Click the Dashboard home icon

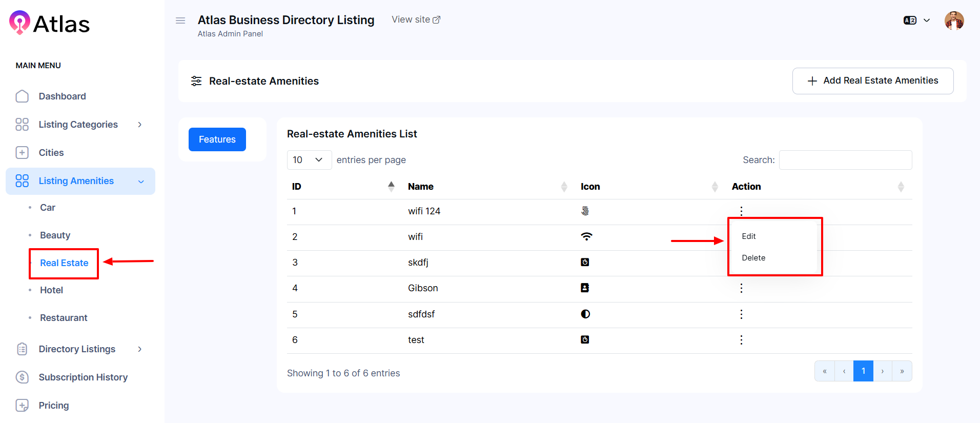tap(22, 96)
